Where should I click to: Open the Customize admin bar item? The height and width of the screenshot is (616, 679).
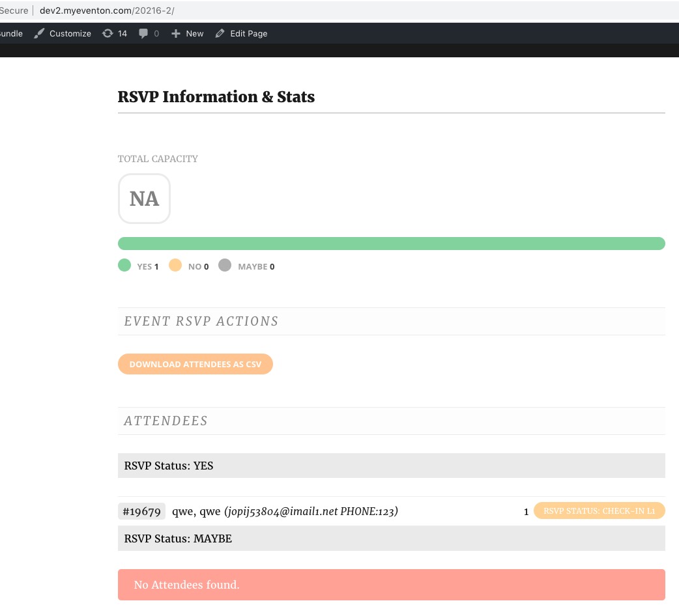pos(70,34)
